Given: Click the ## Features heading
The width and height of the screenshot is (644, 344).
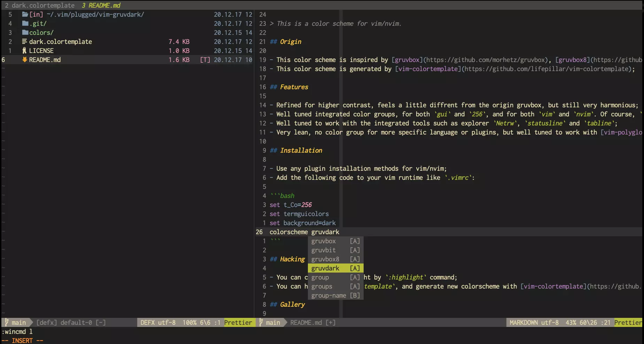Looking at the screenshot, I should [289, 87].
